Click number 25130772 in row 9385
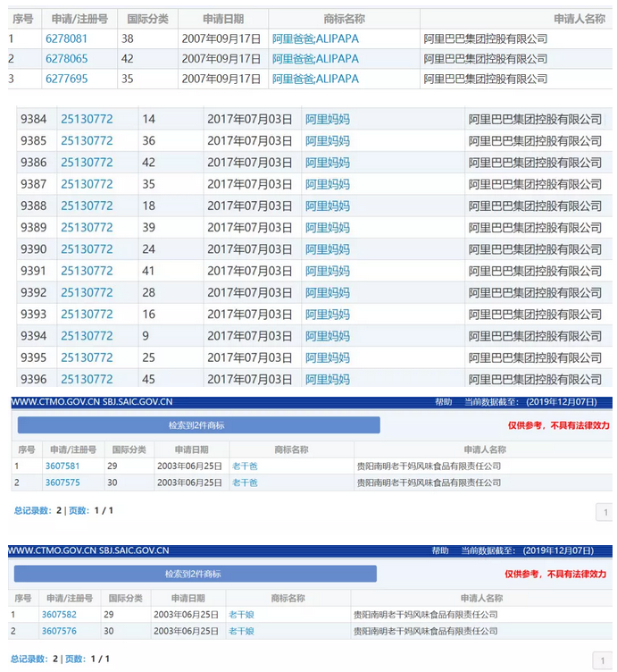Screen dimensions: 617x672 click(x=87, y=141)
